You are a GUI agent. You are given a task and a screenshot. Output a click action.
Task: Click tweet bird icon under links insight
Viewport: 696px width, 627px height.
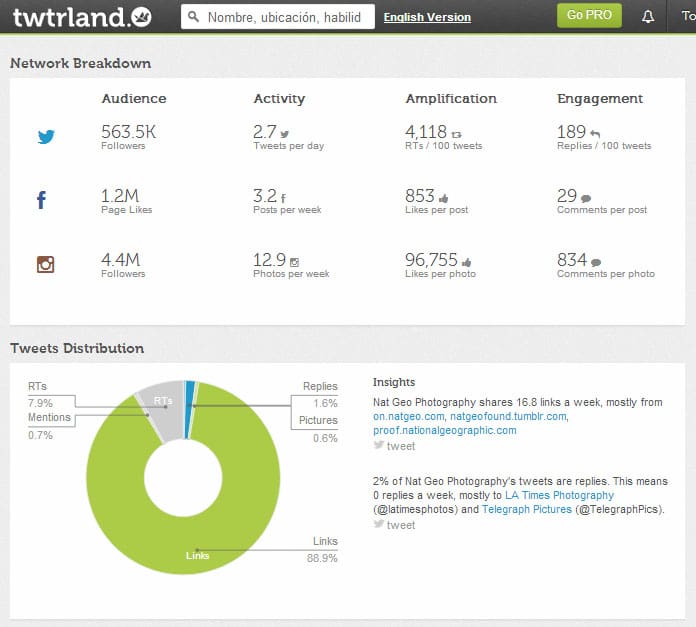(x=379, y=445)
